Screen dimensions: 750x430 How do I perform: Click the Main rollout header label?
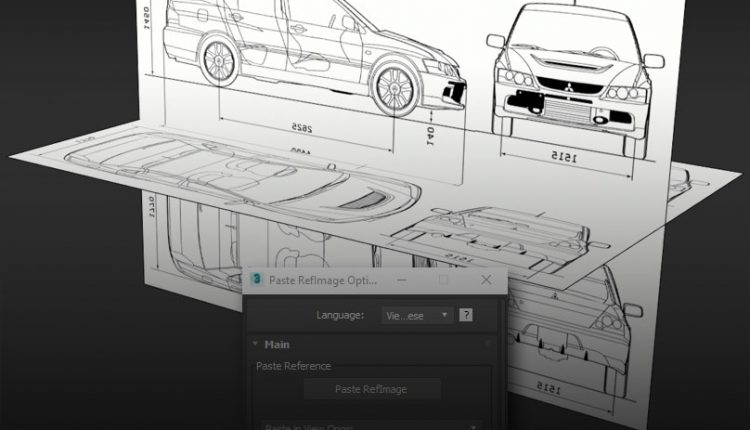[277, 344]
